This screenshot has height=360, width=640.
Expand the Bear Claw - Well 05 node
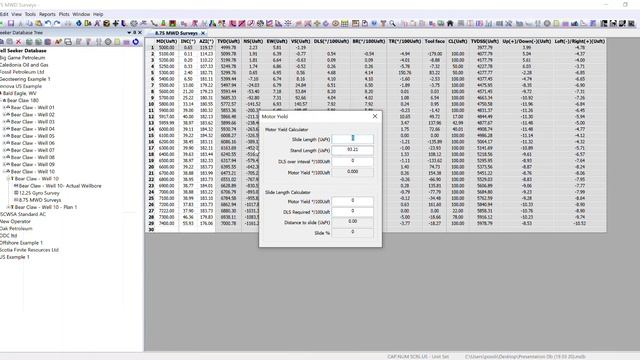(x=4, y=136)
